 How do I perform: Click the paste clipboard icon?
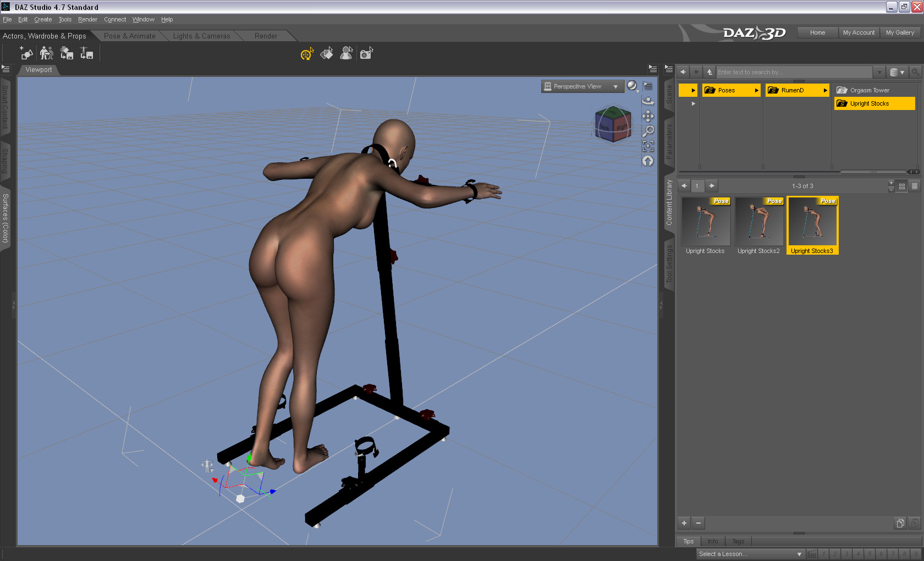click(914, 523)
